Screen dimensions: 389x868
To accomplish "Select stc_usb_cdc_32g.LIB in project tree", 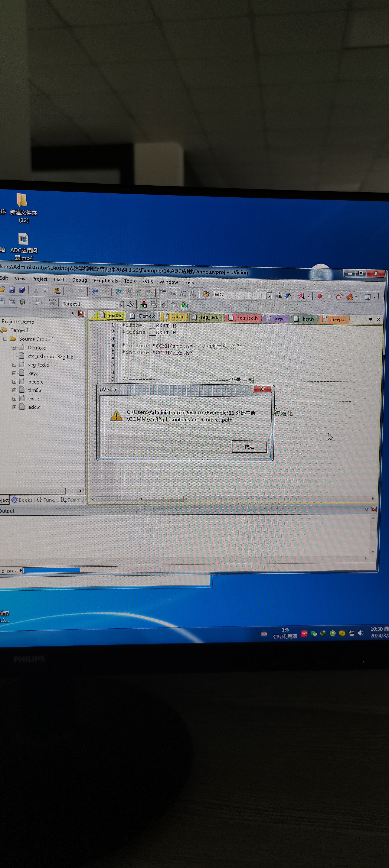I will tap(50, 356).
